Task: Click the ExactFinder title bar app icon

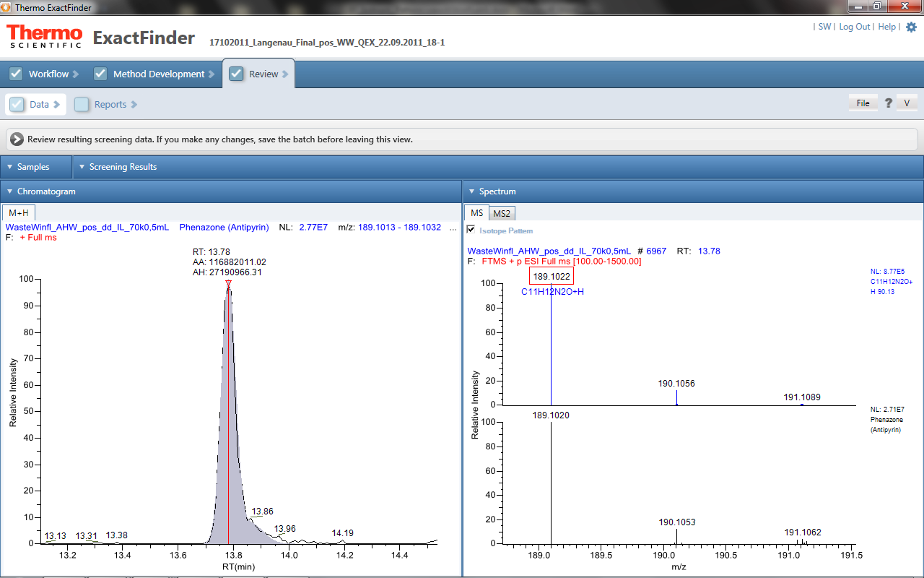Action: click(x=6, y=7)
